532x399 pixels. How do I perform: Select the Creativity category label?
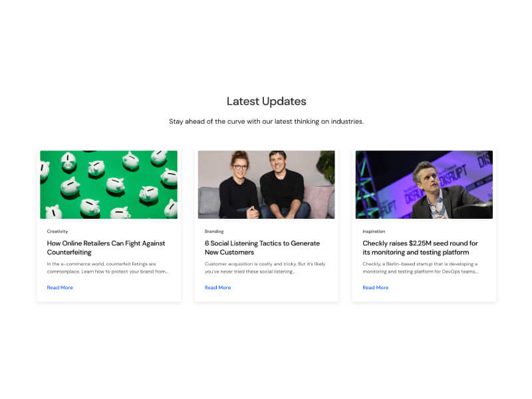pyautogui.click(x=57, y=231)
